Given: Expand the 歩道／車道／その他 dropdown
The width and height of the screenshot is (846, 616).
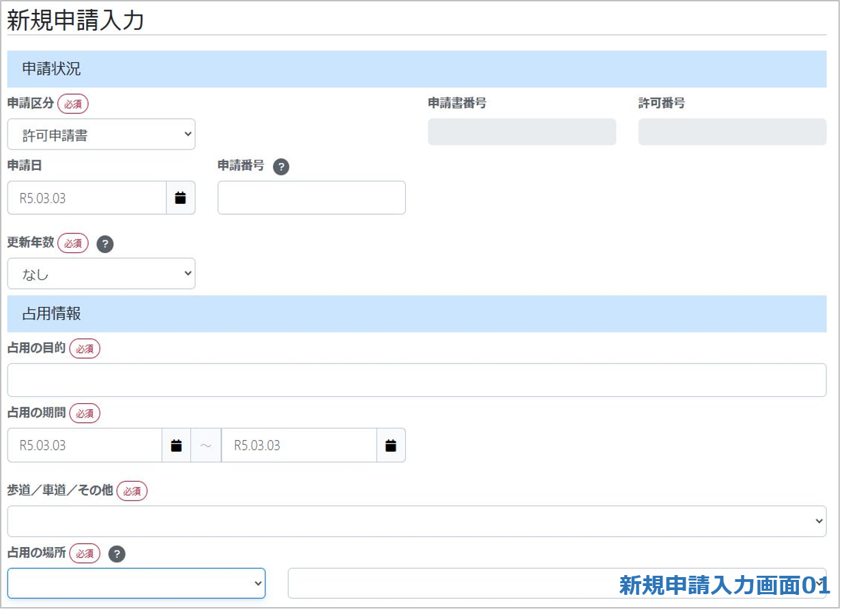Looking at the screenshot, I should (417, 521).
